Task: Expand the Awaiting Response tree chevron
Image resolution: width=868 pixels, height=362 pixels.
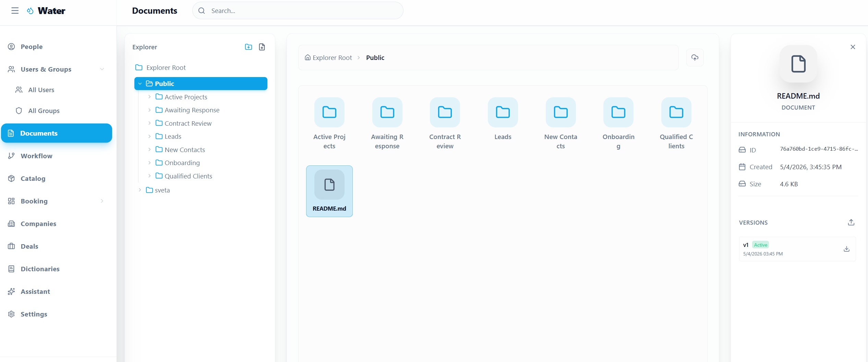Action: point(149,110)
